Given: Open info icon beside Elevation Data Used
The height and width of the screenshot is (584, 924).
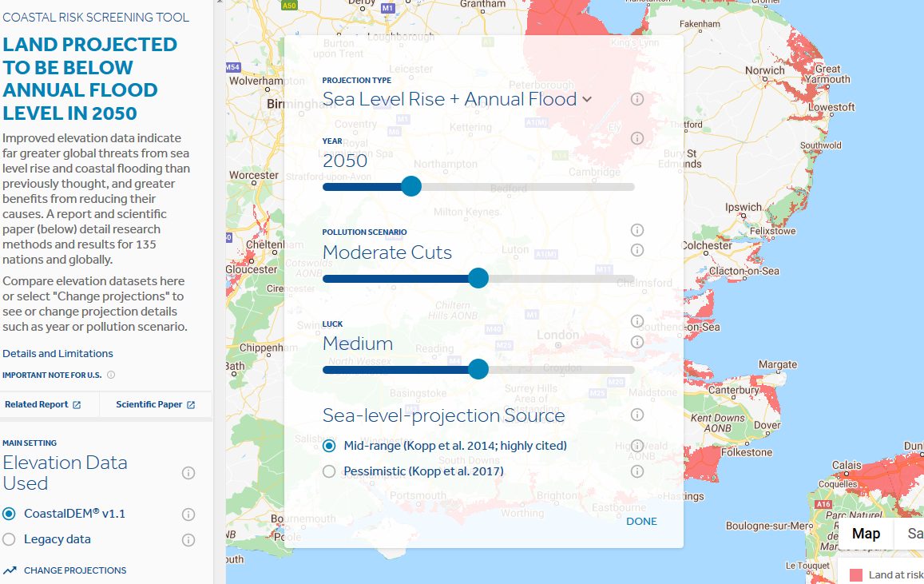Looking at the screenshot, I should click(x=188, y=473).
